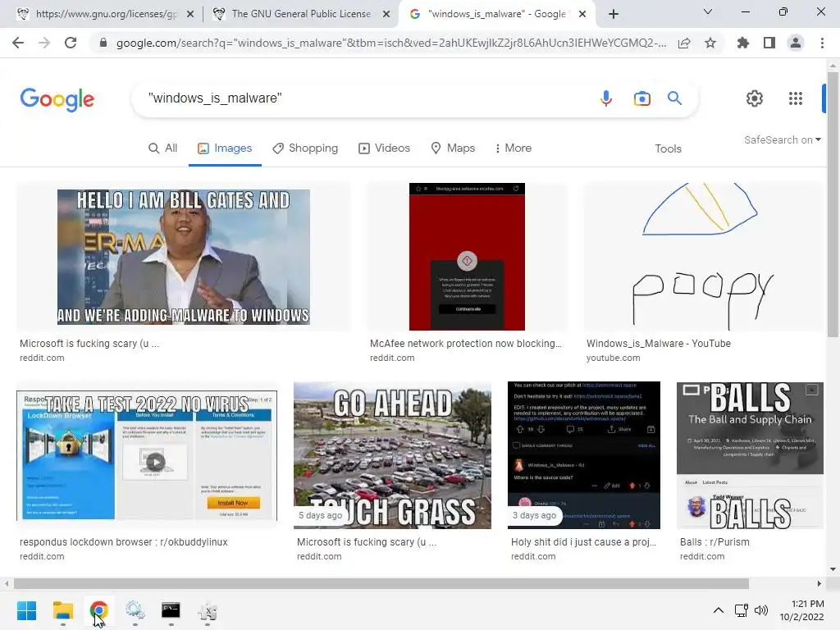Click the search query text field
This screenshot has height=630, width=840.
364,98
